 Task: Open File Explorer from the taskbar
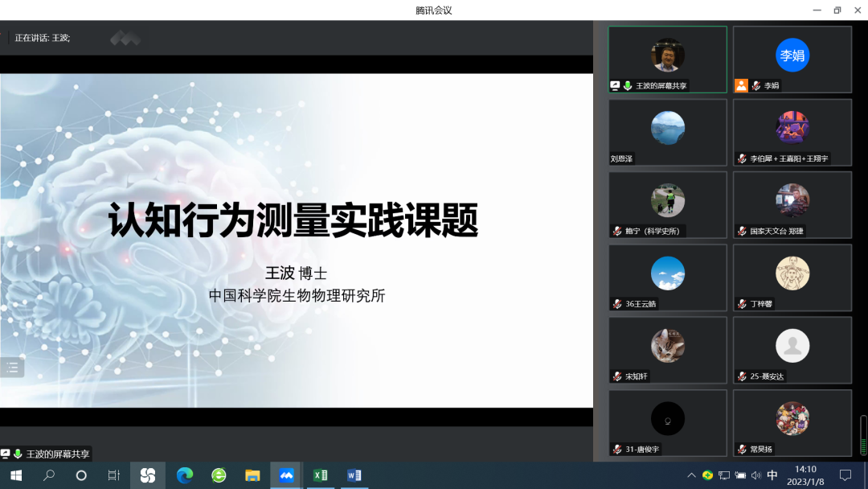[252, 475]
